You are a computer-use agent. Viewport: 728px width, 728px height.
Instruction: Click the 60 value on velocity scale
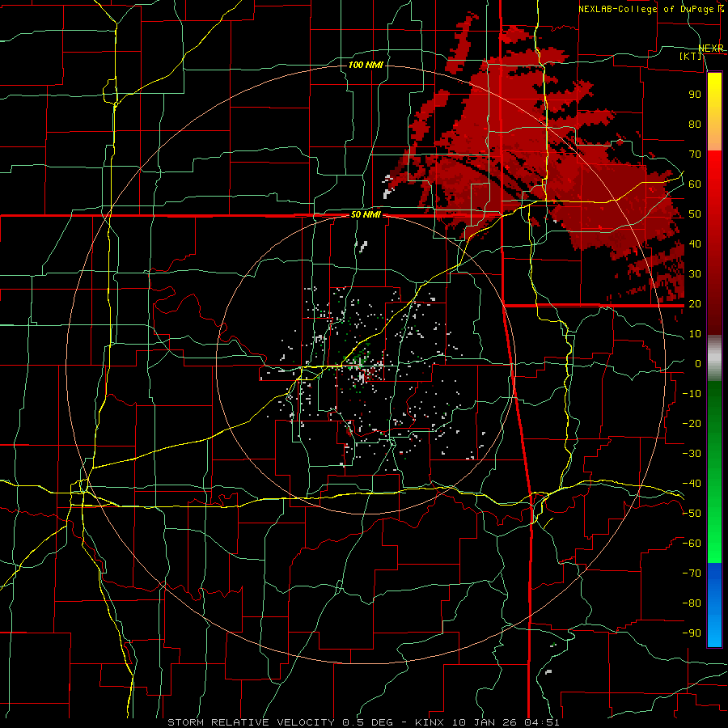695,184
